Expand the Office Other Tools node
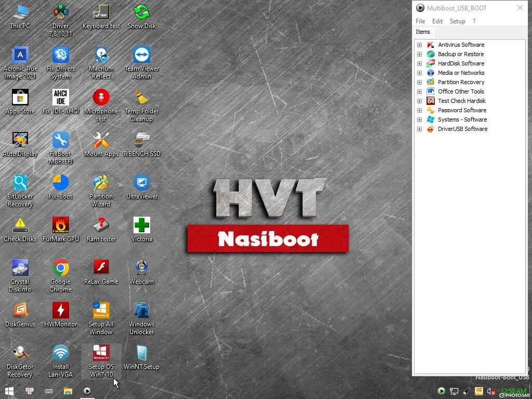Screen dimensions: 532x399 pyautogui.click(x=419, y=91)
